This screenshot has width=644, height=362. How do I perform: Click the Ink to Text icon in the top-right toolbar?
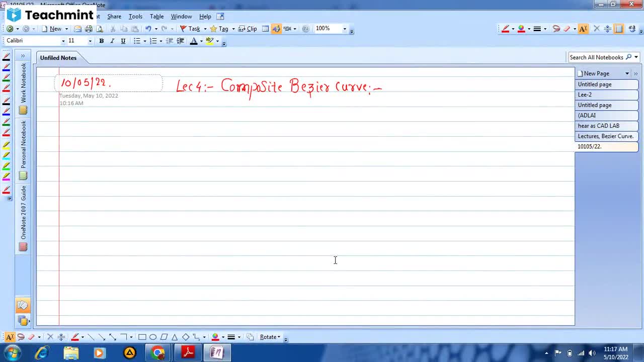(632, 29)
